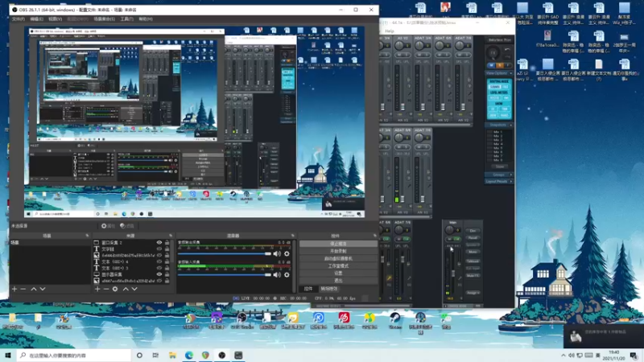This screenshot has width=644, height=362.
Task: Lock the 窗口采集 2 source with the padlock
Action: coord(167,242)
